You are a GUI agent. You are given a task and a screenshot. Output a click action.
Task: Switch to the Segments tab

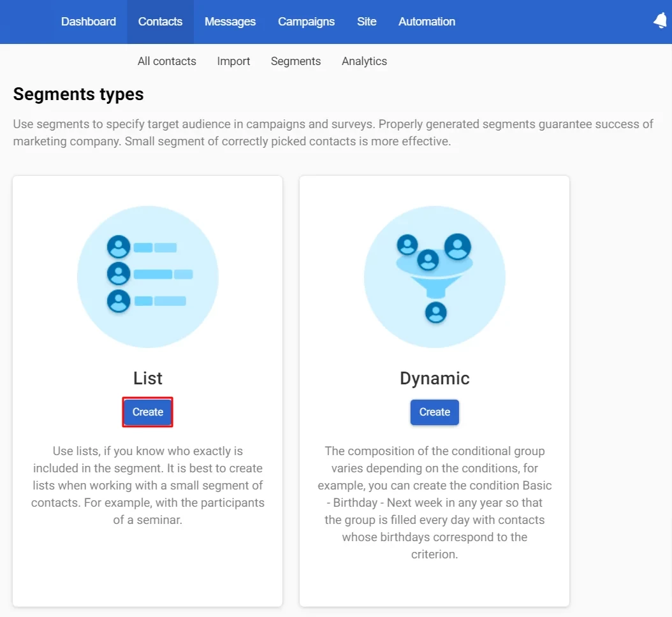click(296, 61)
